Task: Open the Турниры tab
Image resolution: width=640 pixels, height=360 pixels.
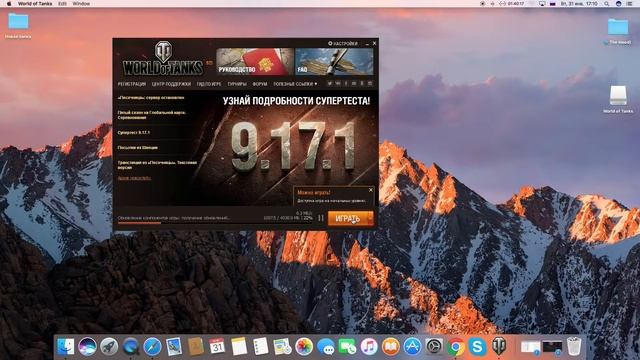Action: tap(237, 84)
